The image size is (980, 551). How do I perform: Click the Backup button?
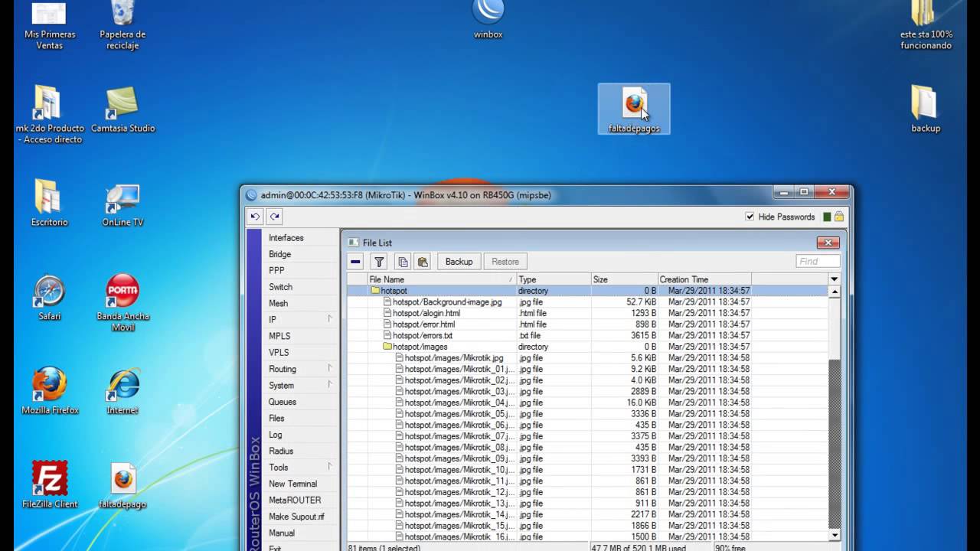point(459,262)
